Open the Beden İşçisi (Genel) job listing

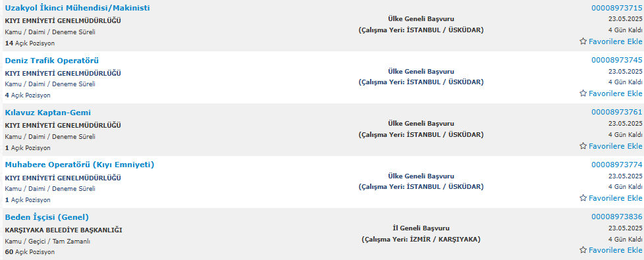click(47, 217)
